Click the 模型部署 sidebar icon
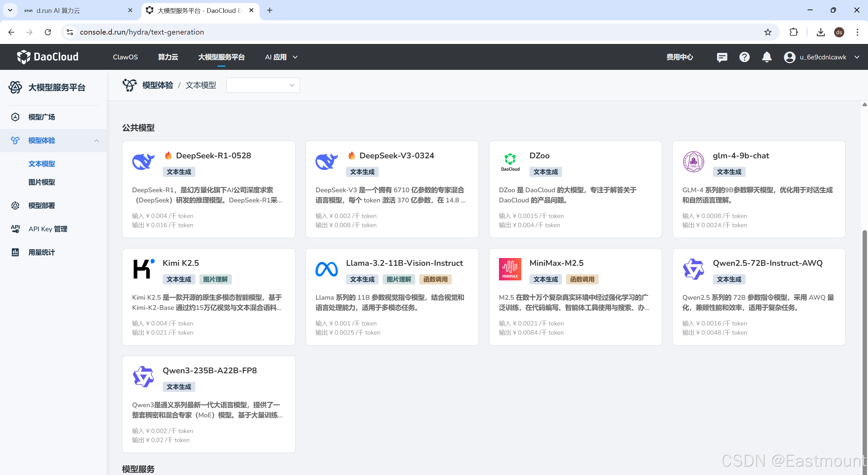The width and height of the screenshot is (868, 475). [15, 205]
